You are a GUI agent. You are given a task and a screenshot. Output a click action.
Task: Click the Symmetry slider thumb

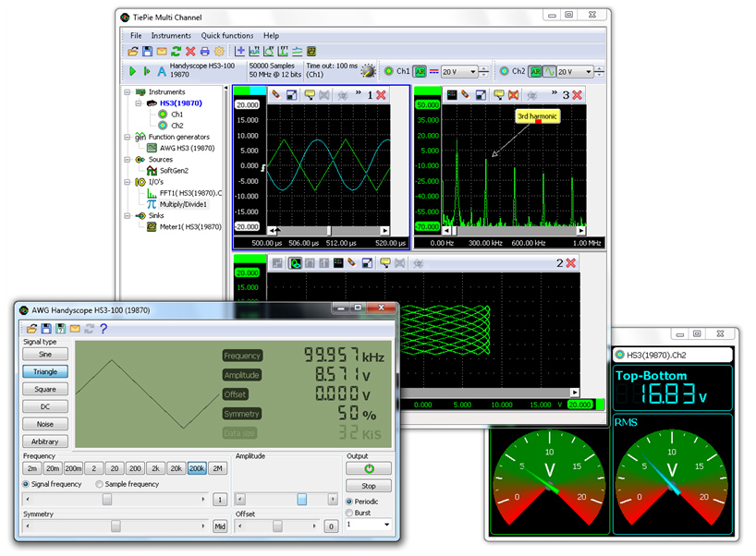[x=116, y=526]
